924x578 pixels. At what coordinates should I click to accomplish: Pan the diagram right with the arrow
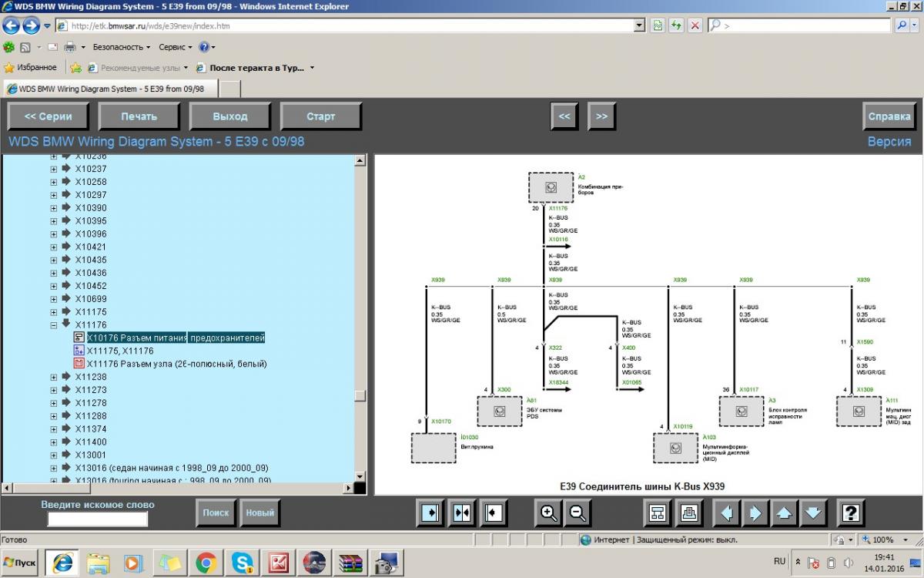(755, 512)
